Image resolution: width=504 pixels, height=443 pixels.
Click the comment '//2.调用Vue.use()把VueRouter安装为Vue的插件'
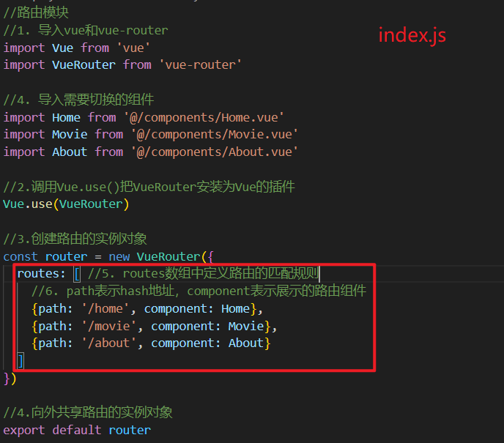point(149,187)
